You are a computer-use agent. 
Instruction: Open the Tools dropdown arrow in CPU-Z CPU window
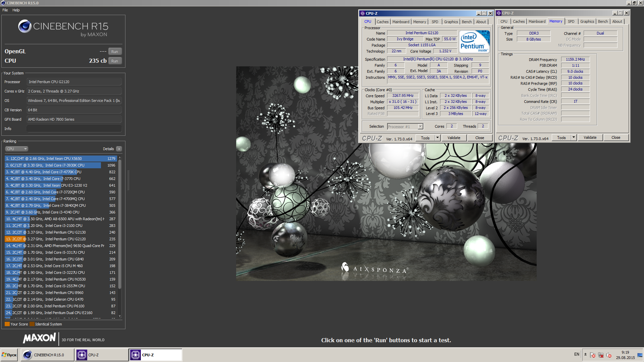tap(437, 138)
